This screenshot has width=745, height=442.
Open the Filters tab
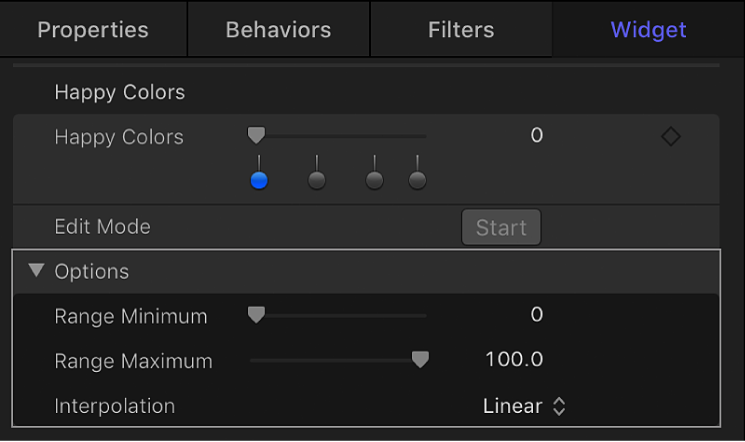click(461, 30)
